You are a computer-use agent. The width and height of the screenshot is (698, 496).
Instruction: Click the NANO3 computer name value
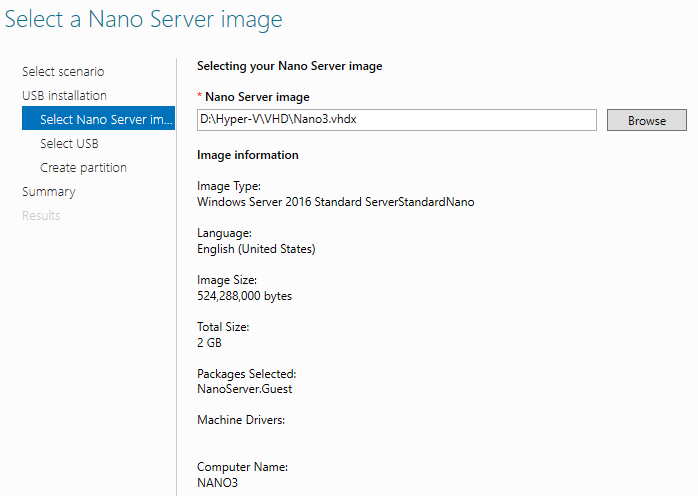click(x=217, y=483)
